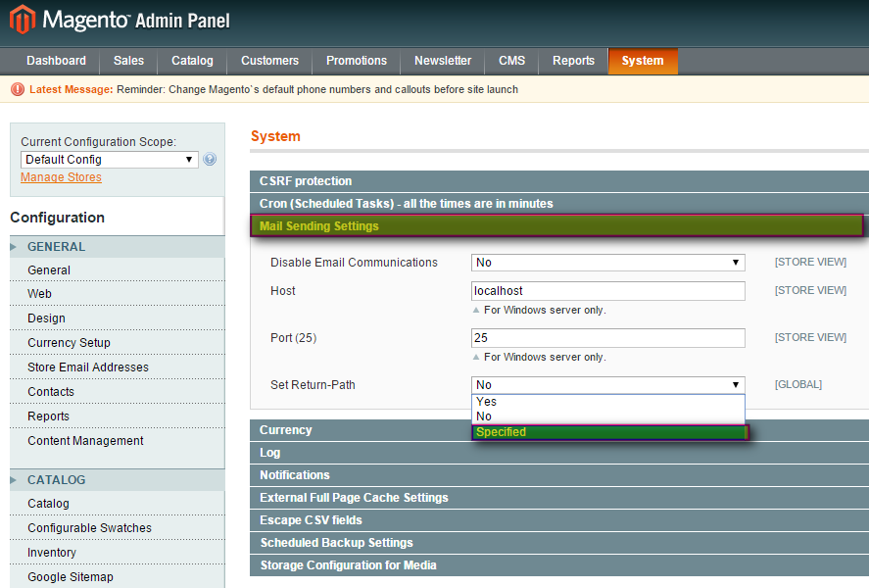
Task: Click into the Port (25) field
Action: [x=607, y=338]
